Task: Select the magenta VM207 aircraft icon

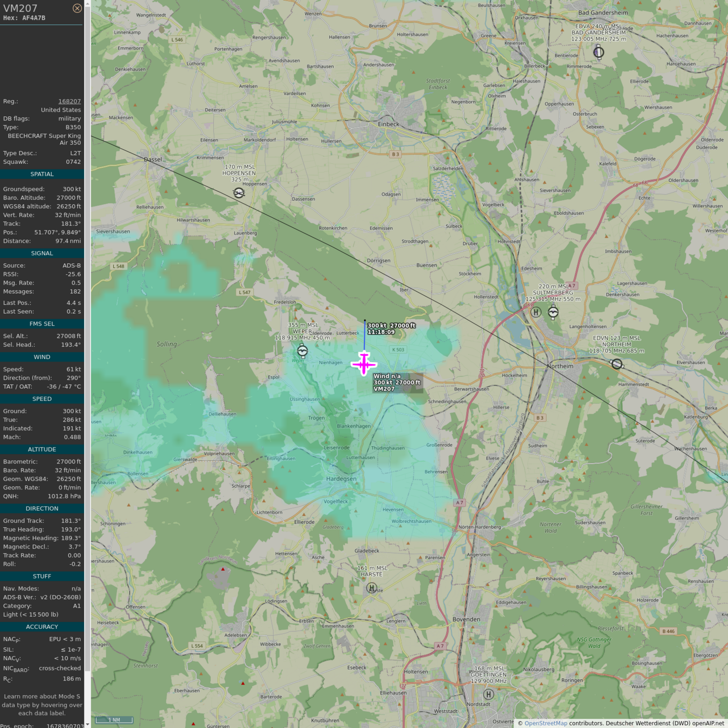Action: [364, 364]
